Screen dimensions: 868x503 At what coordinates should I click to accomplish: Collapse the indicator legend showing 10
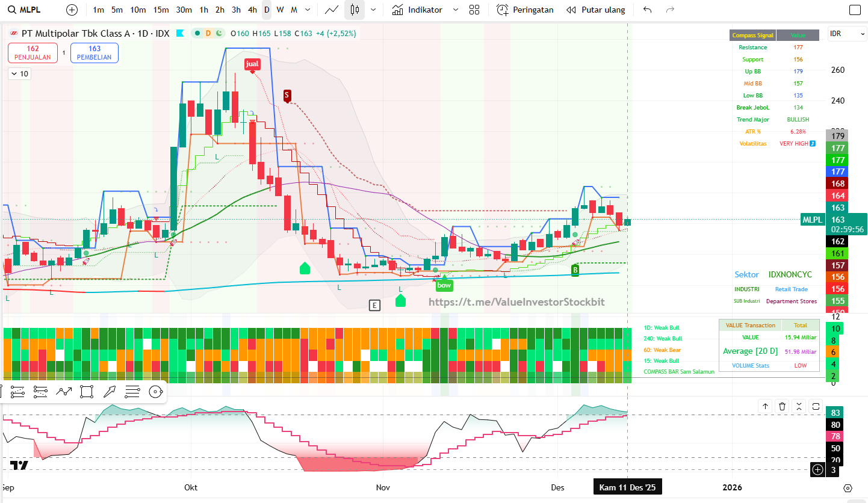tap(20, 74)
